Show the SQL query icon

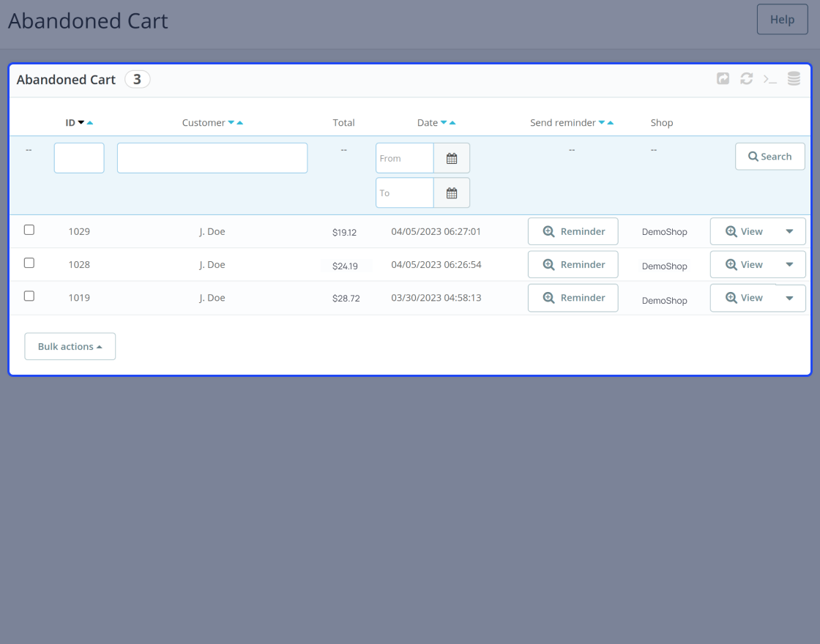click(769, 79)
